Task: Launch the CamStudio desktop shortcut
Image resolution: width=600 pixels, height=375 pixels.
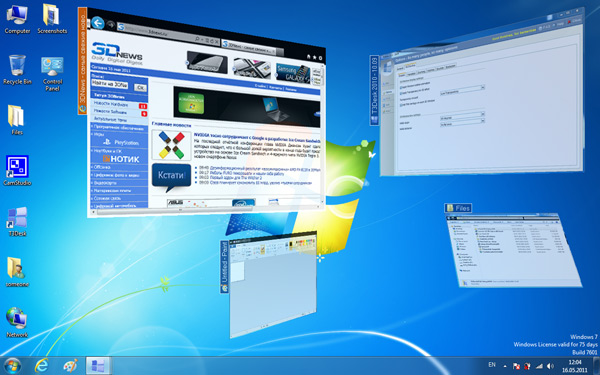Action: coord(17,171)
